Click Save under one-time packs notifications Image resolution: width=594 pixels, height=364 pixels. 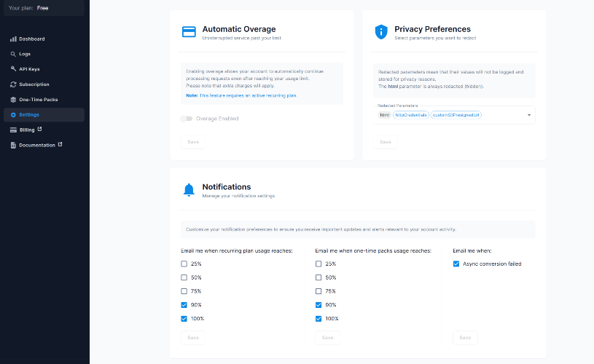click(x=328, y=338)
